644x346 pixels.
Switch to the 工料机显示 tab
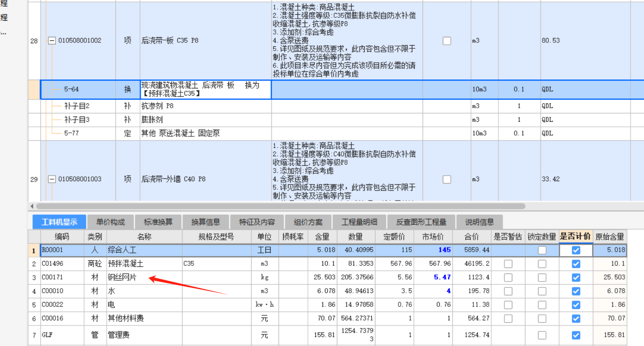(x=59, y=222)
